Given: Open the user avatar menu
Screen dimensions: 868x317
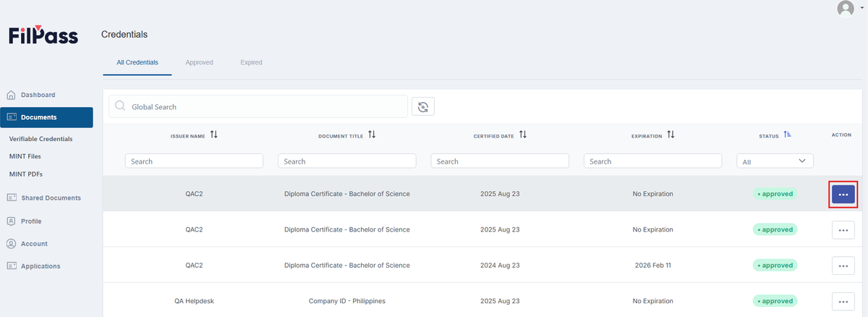Looking at the screenshot, I should [x=845, y=9].
